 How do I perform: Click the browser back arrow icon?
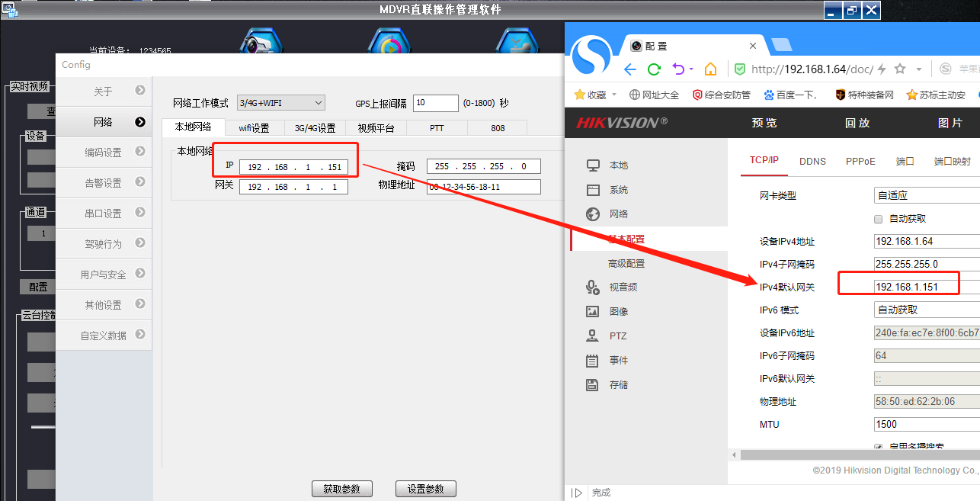629,69
